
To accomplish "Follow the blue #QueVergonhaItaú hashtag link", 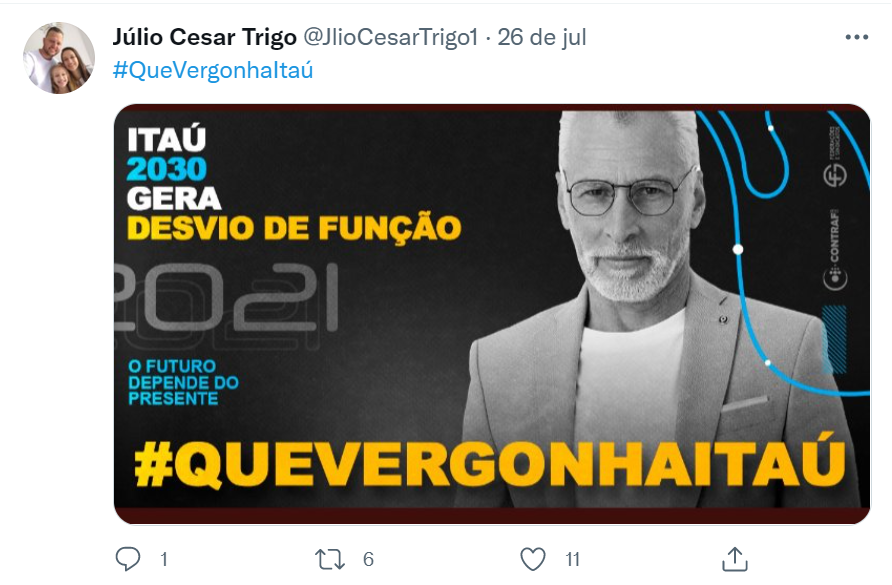I will (213, 71).
